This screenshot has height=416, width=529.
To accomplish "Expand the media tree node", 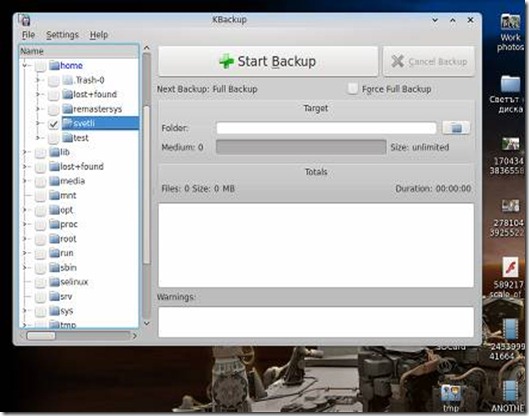I will point(25,181).
